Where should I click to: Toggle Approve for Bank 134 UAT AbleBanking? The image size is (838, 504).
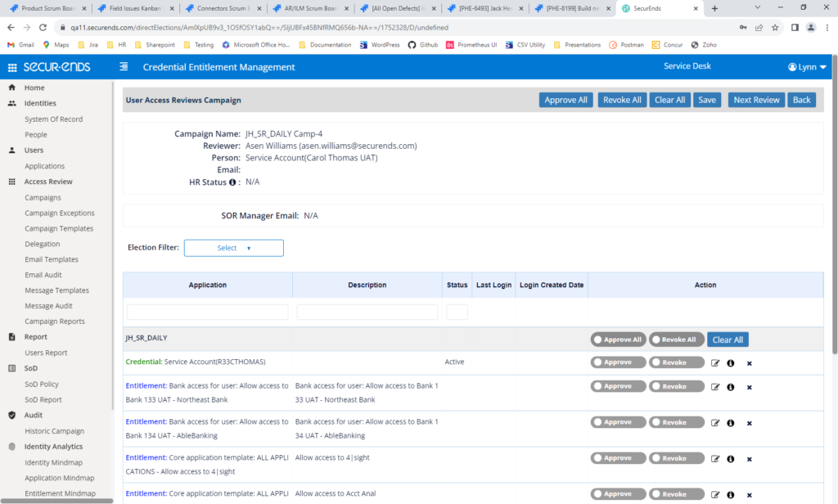(x=619, y=422)
